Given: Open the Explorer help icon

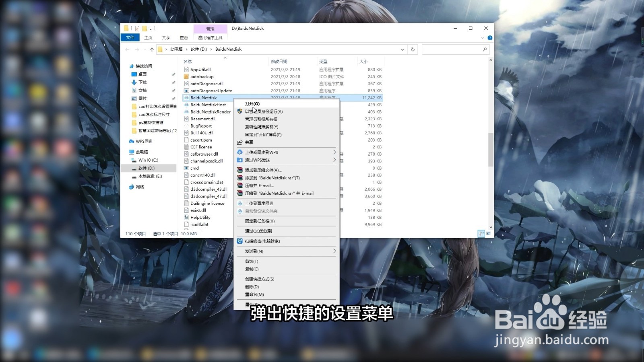Looking at the screenshot, I should click(490, 38).
